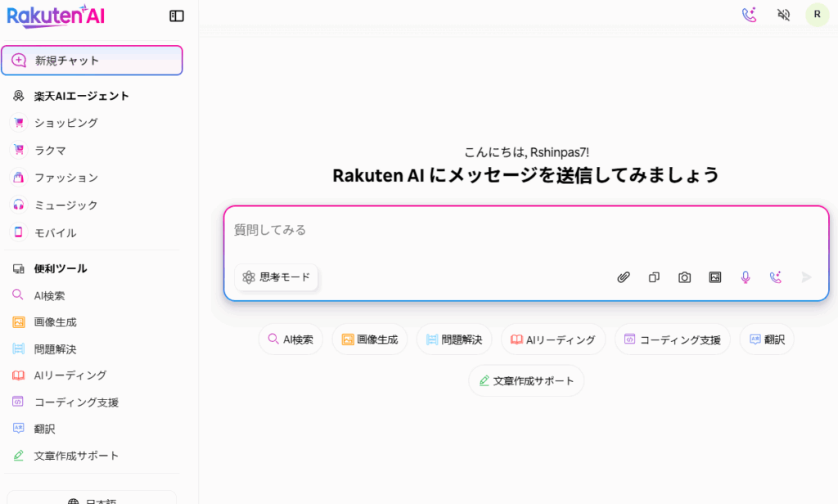The width and height of the screenshot is (838, 504).
Task: Select the 翻訳 suggestion chip
Action: (x=767, y=340)
